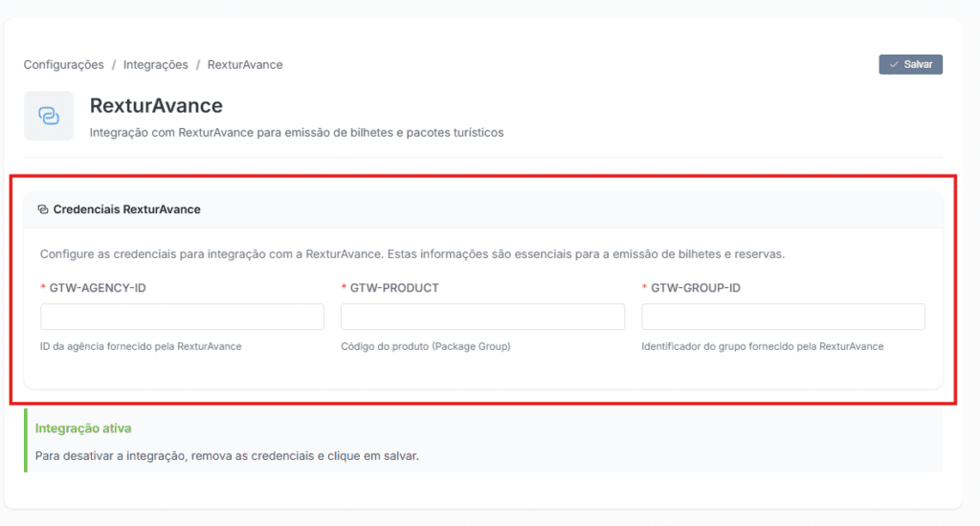Screen dimensions: 980x526
Task: Select RexturAvance breadcrumb item
Action: point(245,65)
